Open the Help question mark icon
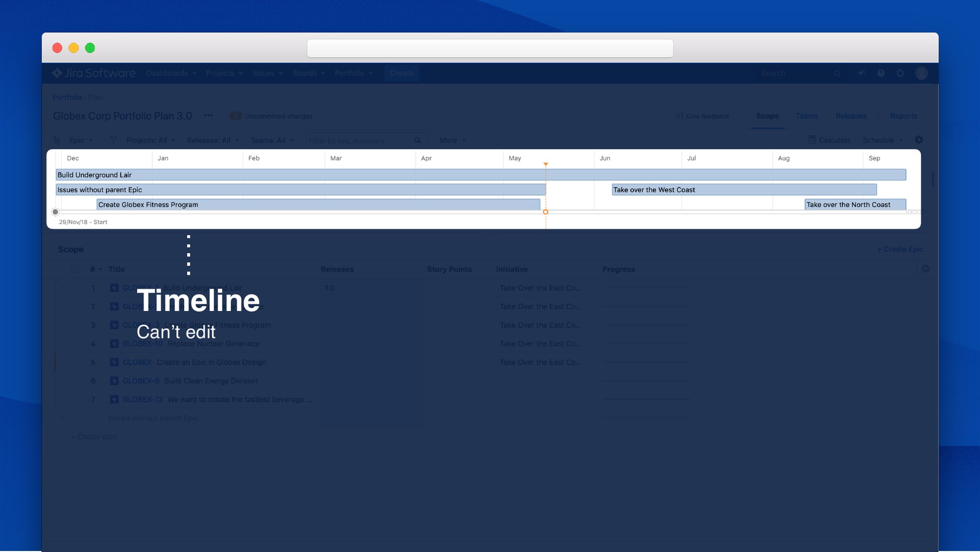 tap(881, 73)
